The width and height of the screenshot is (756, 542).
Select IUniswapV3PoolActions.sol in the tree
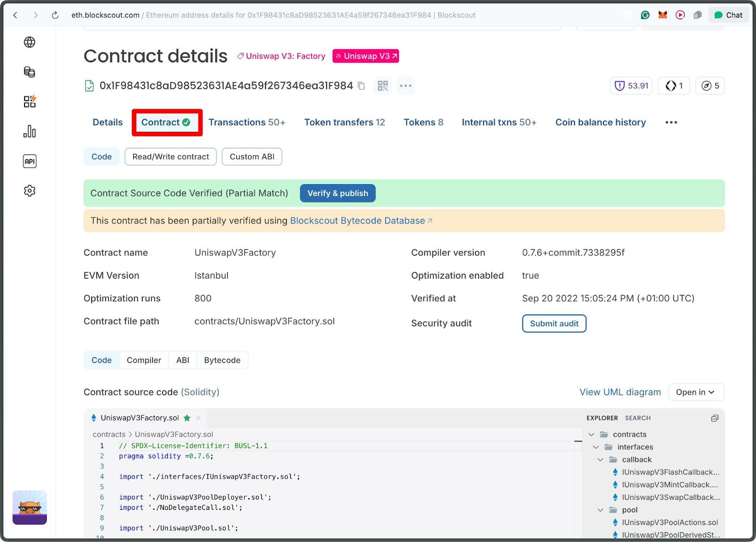[x=670, y=522]
